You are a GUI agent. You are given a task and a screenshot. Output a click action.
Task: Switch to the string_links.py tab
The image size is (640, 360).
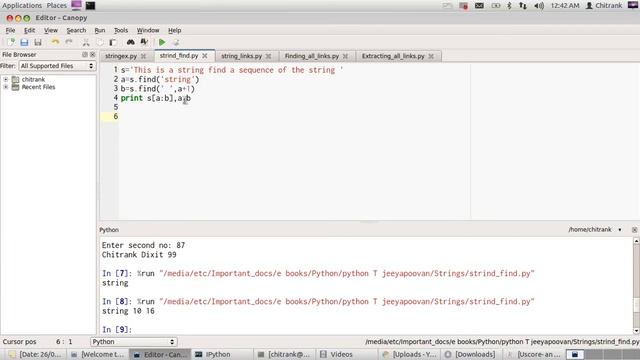pos(242,56)
